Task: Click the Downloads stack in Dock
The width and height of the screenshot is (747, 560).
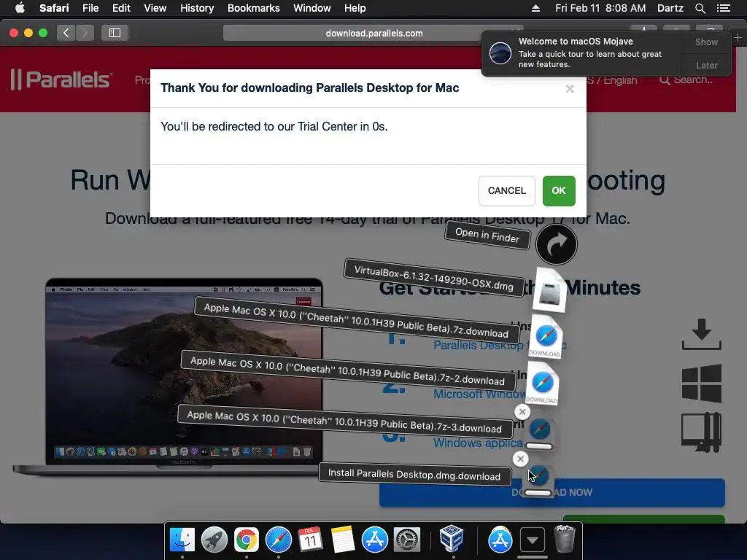Action: [532, 540]
